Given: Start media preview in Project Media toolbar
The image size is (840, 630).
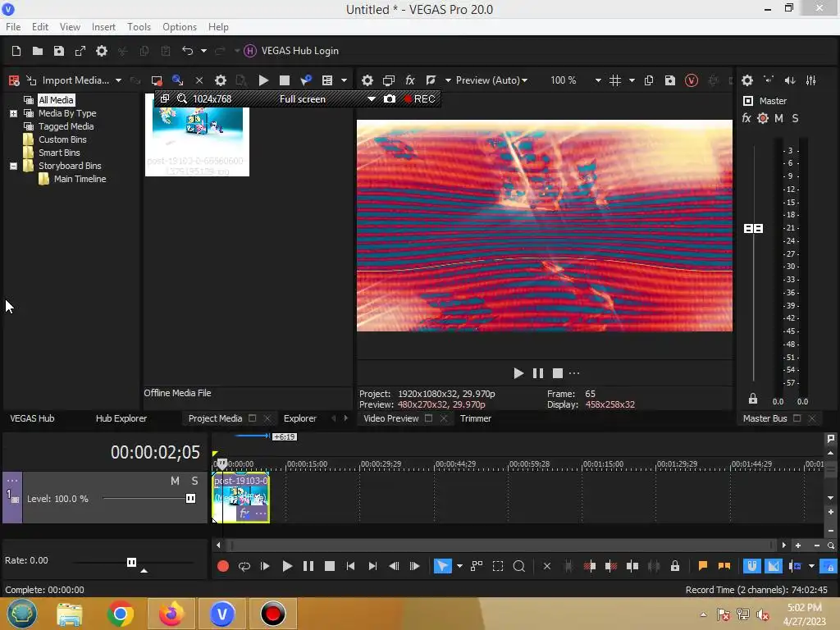Looking at the screenshot, I should 263,80.
